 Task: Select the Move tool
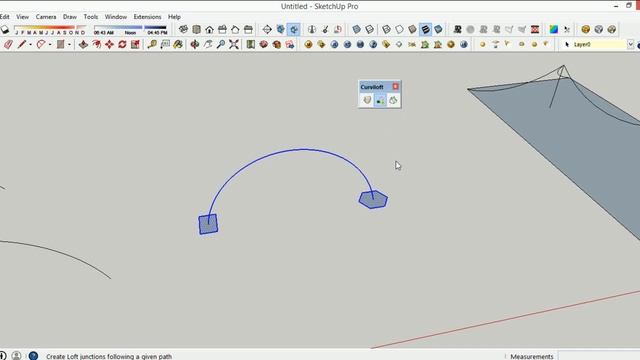click(109, 44)
